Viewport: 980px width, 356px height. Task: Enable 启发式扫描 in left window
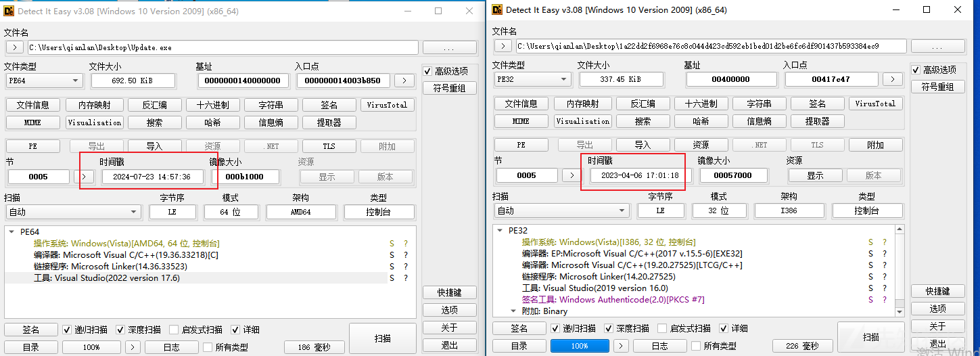tap(174, 330)
